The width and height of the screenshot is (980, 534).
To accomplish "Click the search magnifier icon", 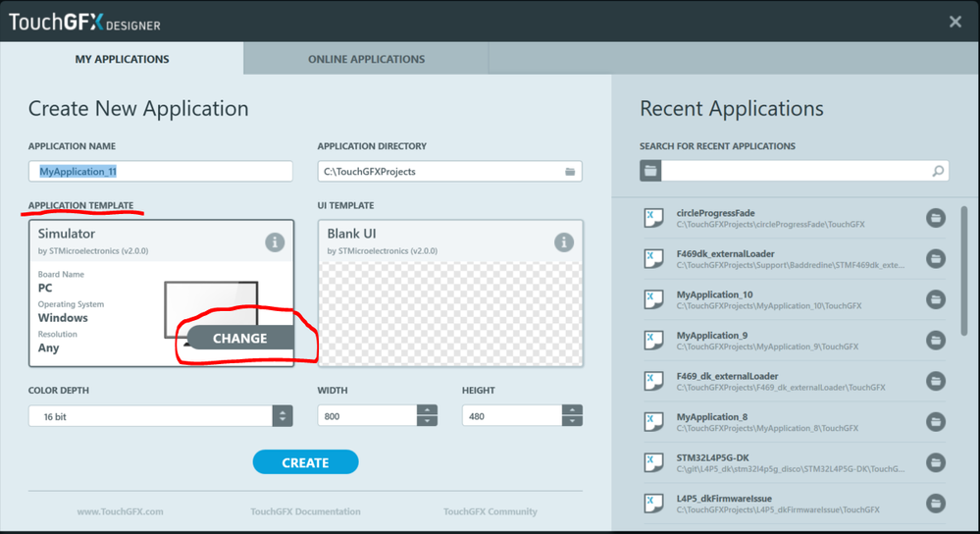I will coord(938,171).
